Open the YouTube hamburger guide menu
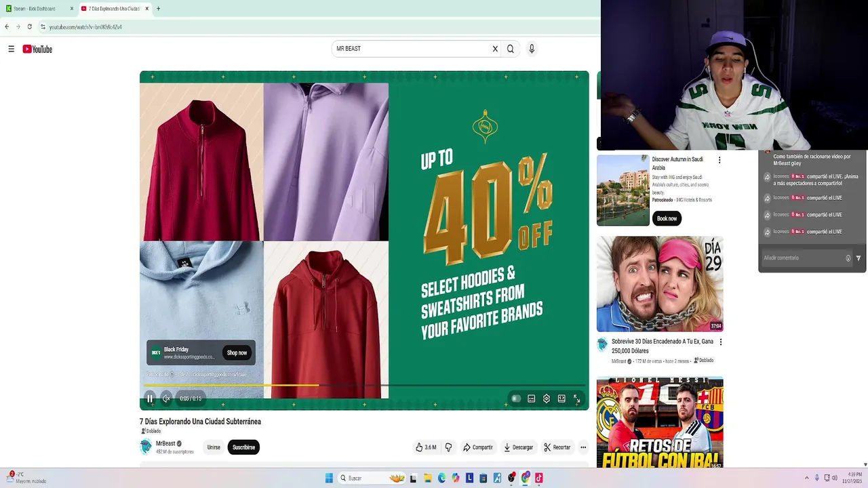 (11, 49)
